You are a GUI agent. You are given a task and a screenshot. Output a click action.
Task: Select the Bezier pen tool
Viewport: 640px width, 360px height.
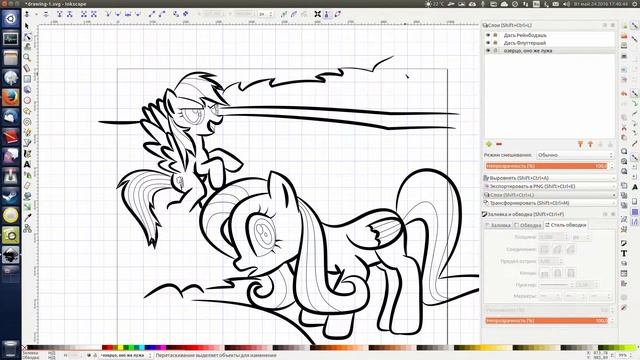click(27, 143)
